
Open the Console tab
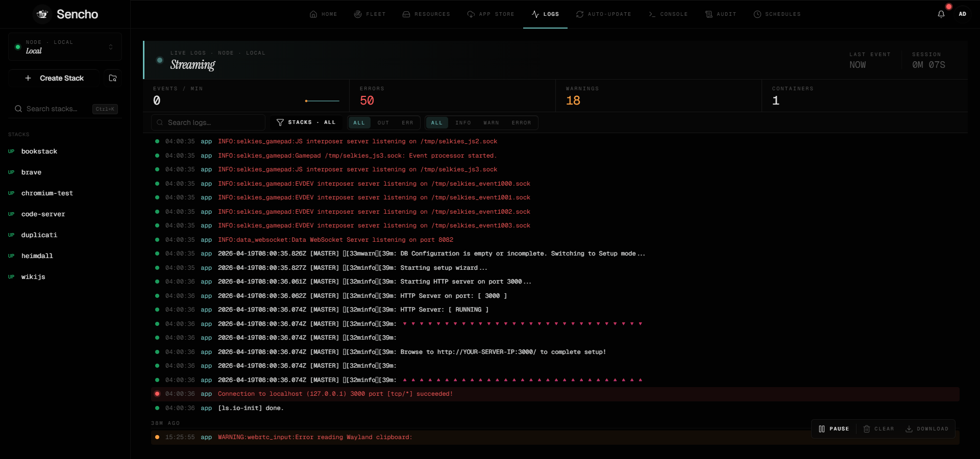tap(668, 14)
